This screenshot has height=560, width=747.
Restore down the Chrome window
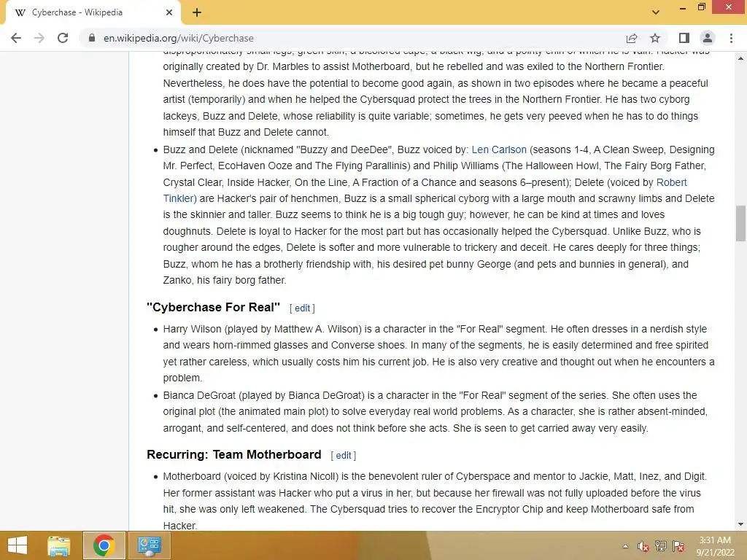(701, 7)
